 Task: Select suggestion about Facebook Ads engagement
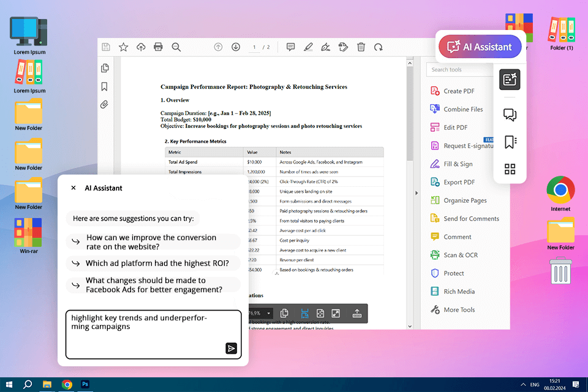click(153, 285)
